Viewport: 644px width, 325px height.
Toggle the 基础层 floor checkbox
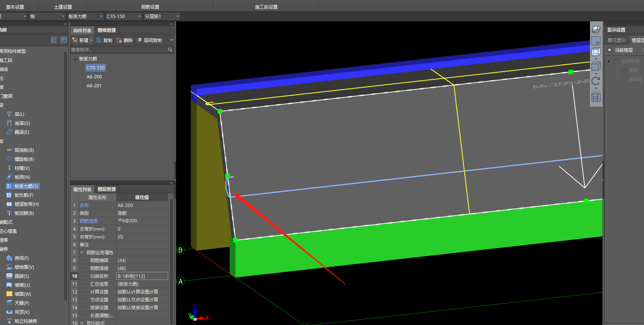pos(624,79)
